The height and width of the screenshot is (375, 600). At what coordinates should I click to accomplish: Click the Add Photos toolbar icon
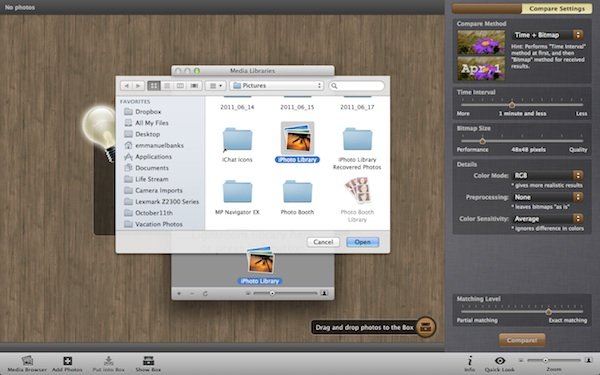click(67, 363)
